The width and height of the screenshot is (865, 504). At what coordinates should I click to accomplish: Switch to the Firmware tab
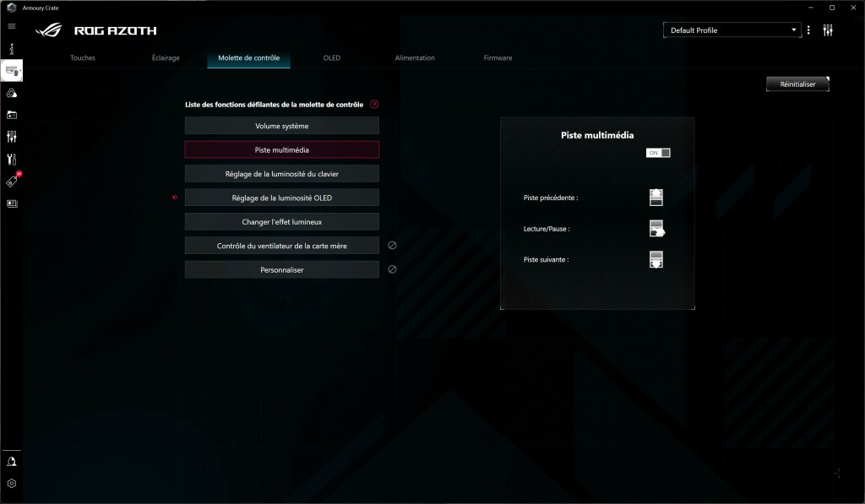coord(498,58)
